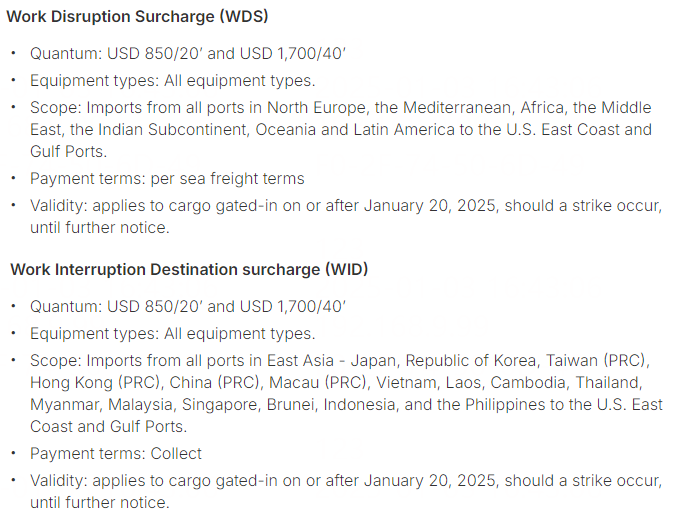Screen dimensions: 699x515
Task: Click the Equipment types line in WDS section
Action: tap(172, 81)
